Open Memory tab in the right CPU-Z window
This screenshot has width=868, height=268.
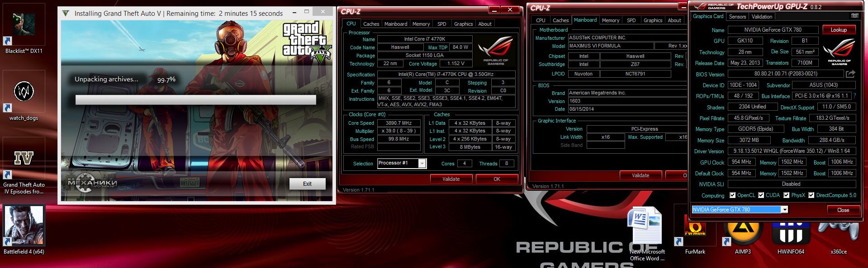(611, 20)
